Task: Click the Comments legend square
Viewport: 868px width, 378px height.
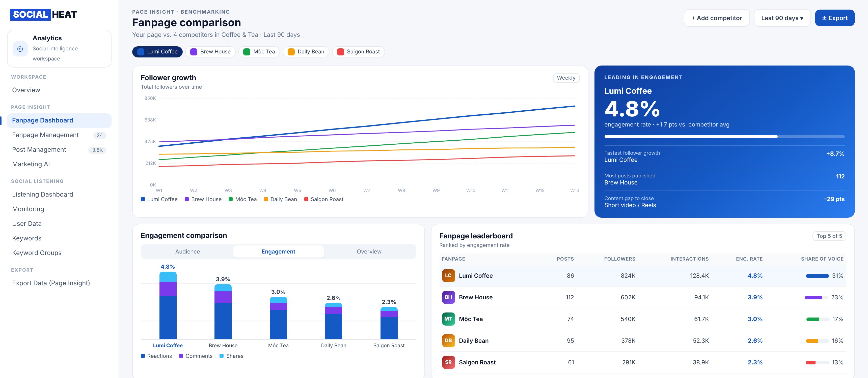Action: (x=181, y=356)
